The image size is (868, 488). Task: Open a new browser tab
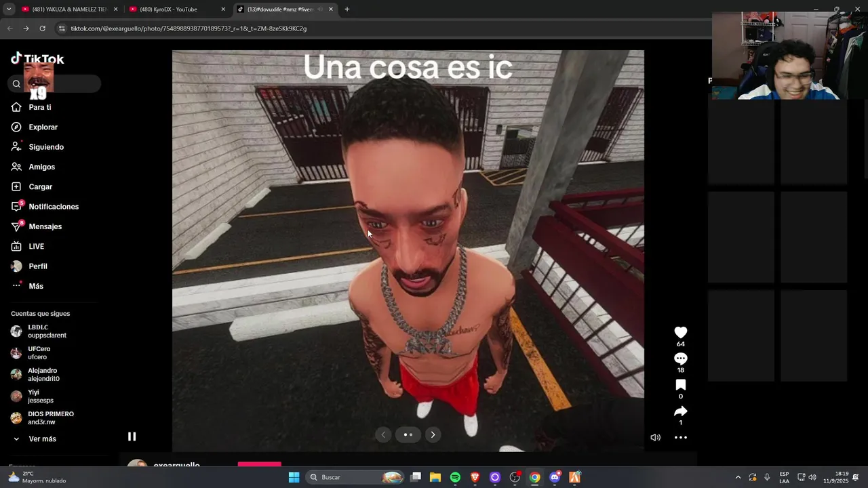(x=347, y=9)
